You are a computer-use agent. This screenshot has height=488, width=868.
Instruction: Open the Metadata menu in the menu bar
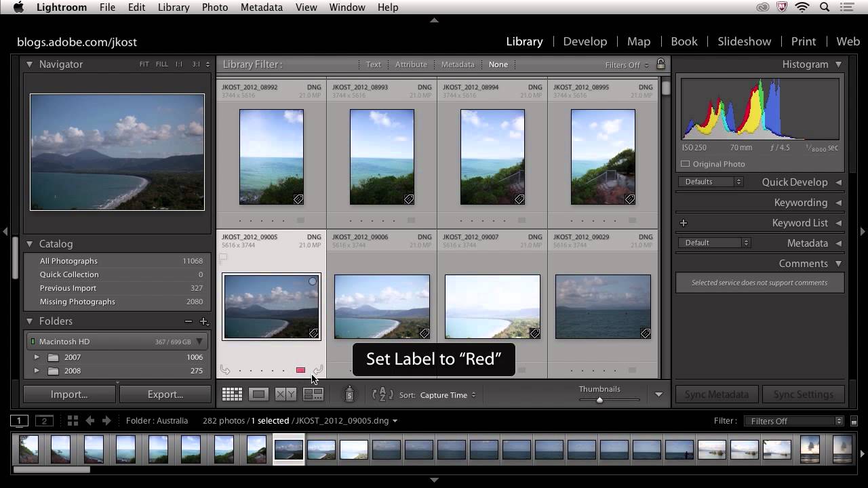[262, 7]
